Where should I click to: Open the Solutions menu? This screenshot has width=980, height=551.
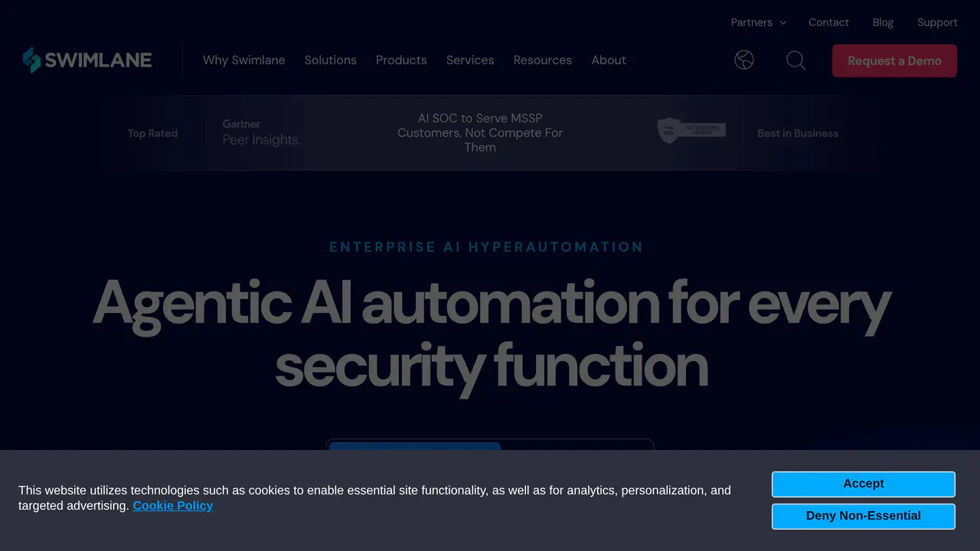330,60
